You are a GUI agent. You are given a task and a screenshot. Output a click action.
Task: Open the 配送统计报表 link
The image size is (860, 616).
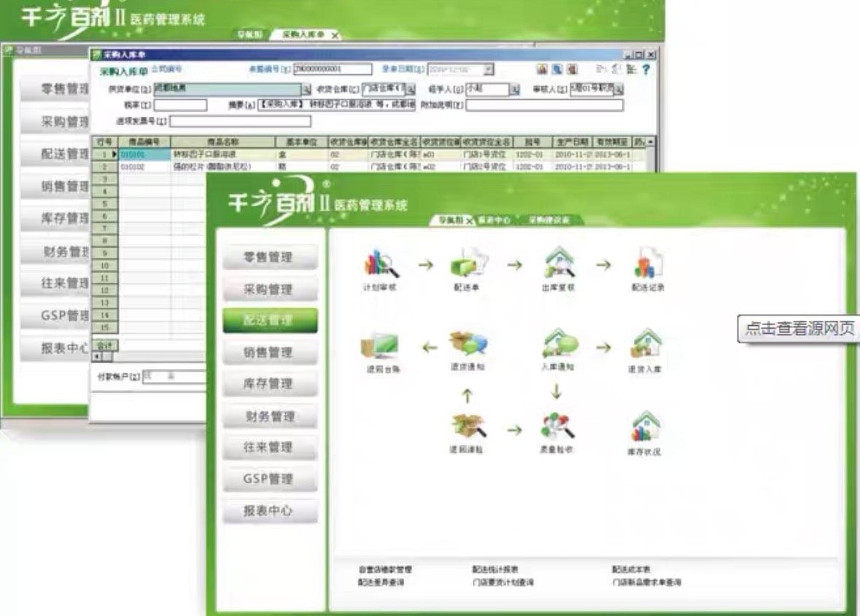pos(495,570)
